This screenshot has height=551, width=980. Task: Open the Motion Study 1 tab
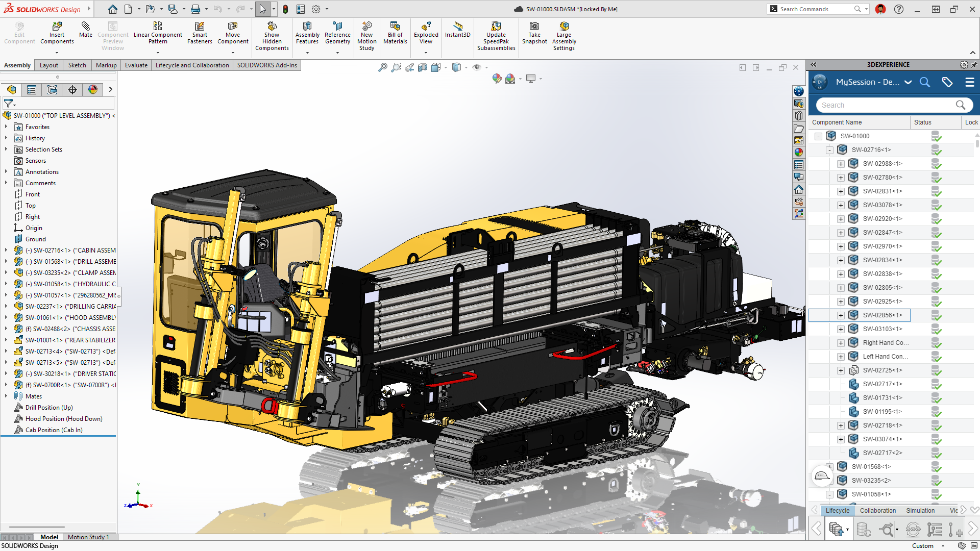88,537
